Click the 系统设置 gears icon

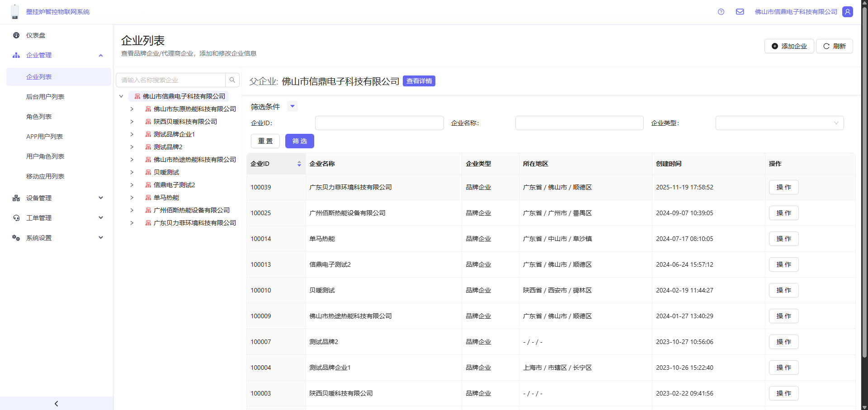pos(16,238)
